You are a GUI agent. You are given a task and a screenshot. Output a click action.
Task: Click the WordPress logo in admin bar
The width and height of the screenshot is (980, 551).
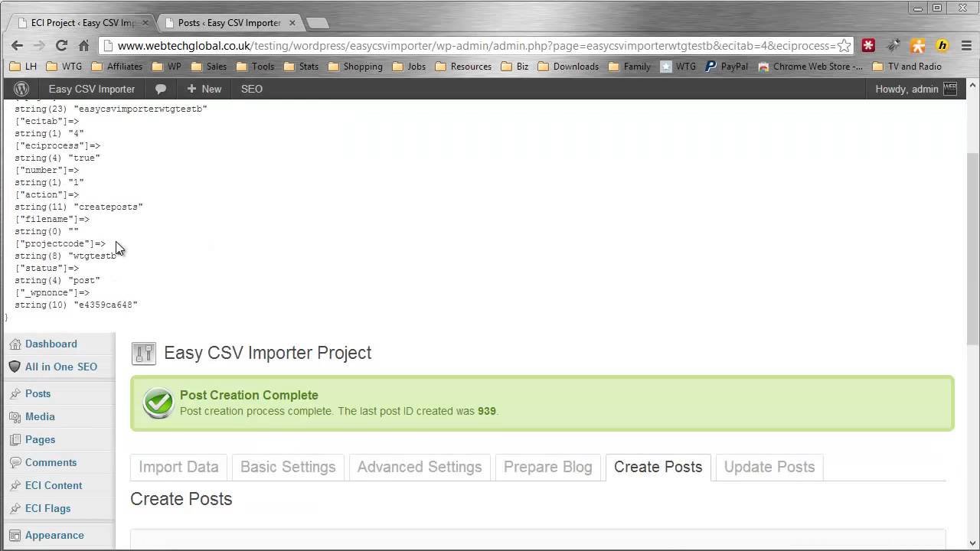click(x=21, y=89)
